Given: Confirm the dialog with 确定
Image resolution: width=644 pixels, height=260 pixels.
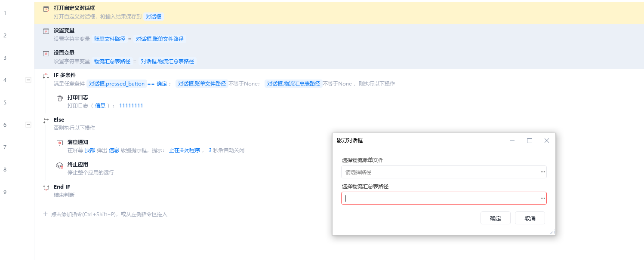Looking at the screenshot, I should point(496,218).
